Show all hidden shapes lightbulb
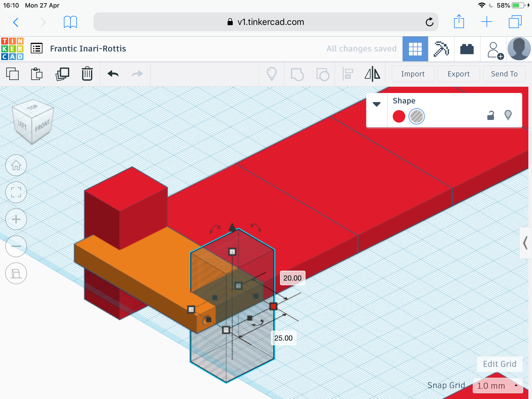 point(272,74)
